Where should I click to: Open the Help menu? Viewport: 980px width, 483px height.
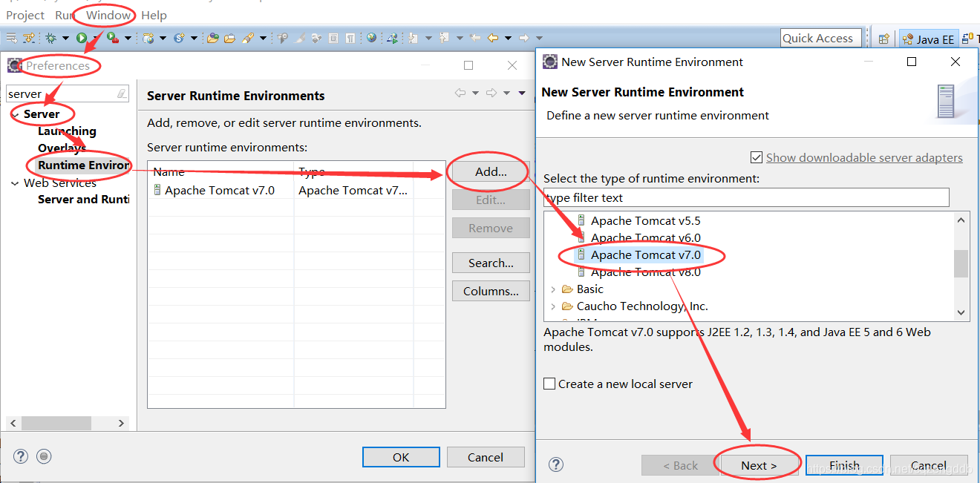click(154, 15)
